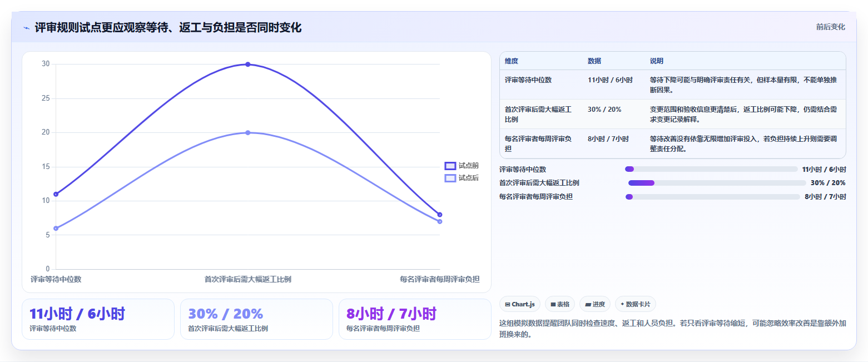Click the 11小时 / 6小时 table cell
The width and height of the screenshot is (868, 362).
(610, 80)
